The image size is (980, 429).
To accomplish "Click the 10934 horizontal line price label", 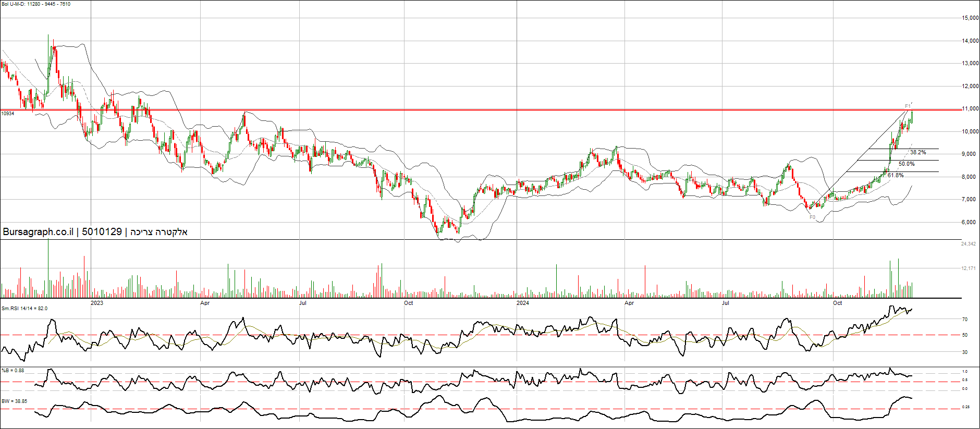I will (x=8, y=114).
